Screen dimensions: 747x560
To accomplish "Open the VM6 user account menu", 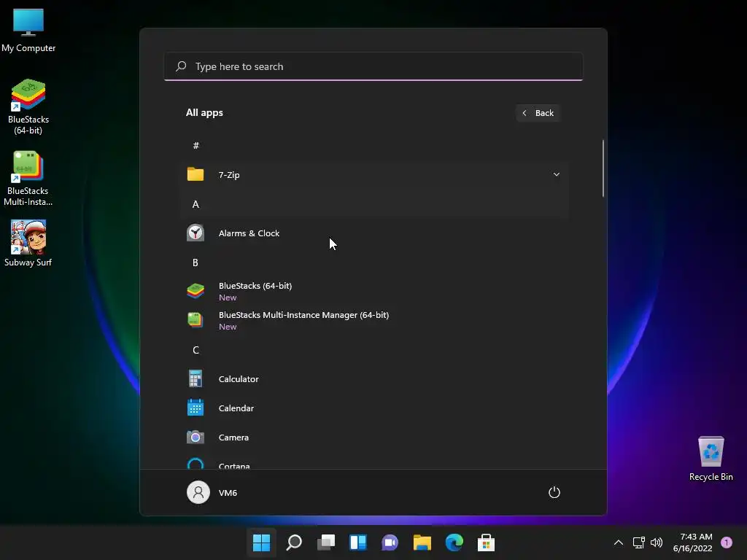I will (x=212, y=492).
